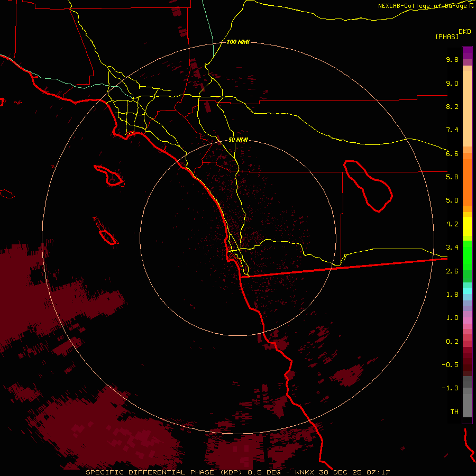Click the 07:17 timestamp in the caption
The width and height of the screenshot is (476, 476).
click(x=378, y=472)
